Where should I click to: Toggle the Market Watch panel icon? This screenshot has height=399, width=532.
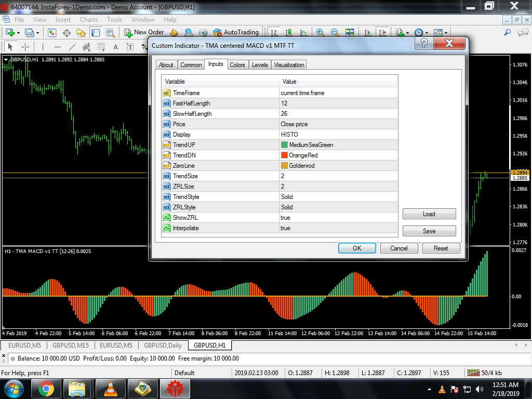click(x=51, y=33)
